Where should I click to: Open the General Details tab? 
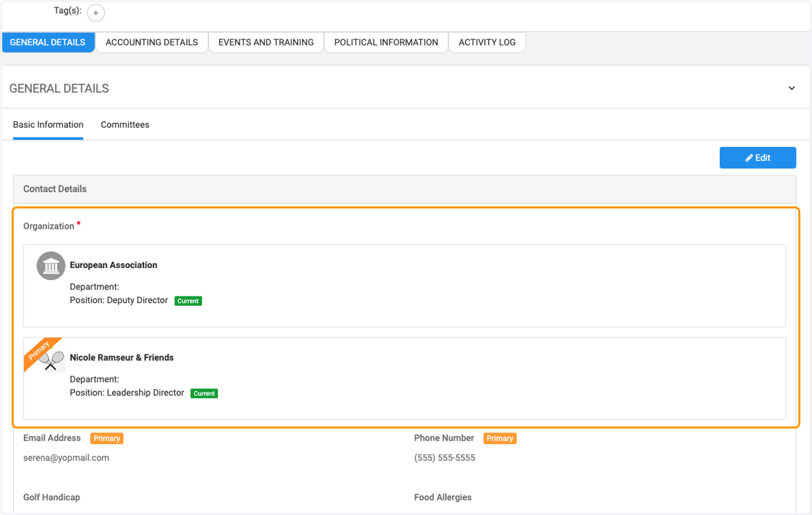click(x=48, y=42)
